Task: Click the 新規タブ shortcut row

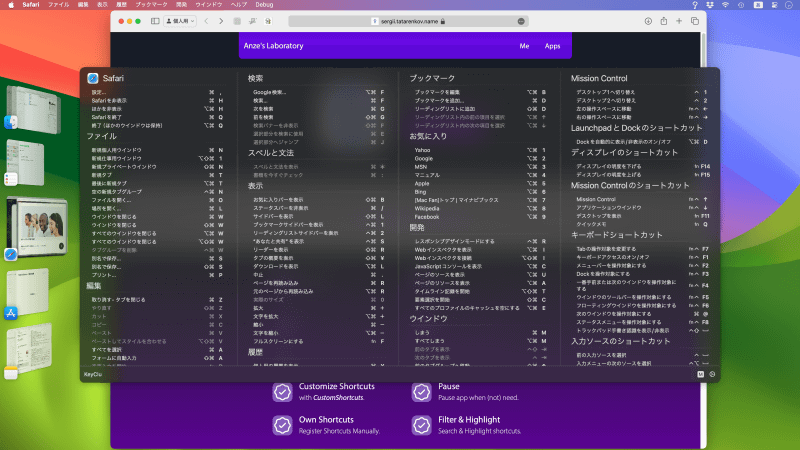Action: [x=157, y=175]
